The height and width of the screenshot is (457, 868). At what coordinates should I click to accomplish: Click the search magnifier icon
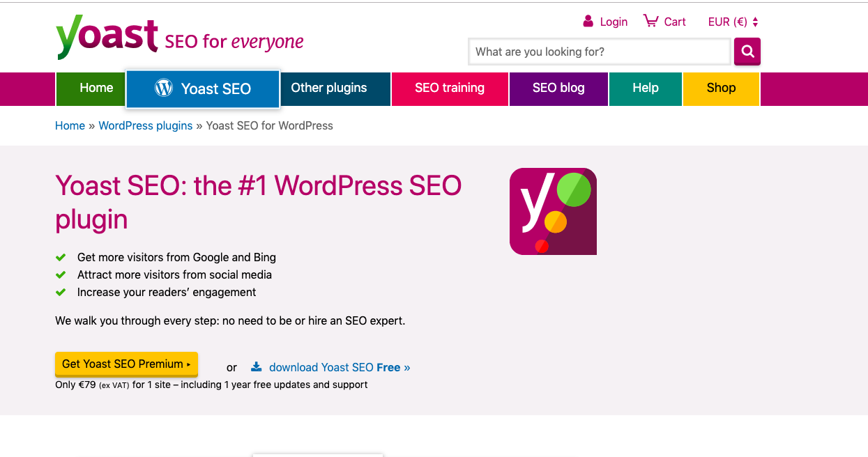(x=747, y=52)
